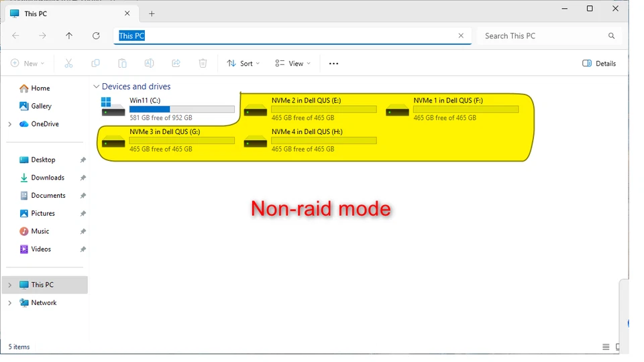
Task: Click the 'Devices and drives' header label
Action: click(136, 86)
